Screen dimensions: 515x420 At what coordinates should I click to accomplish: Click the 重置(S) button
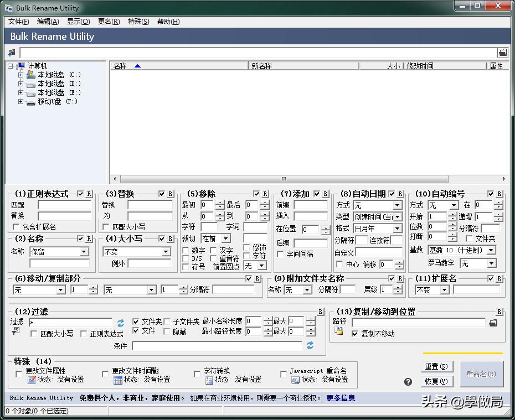tap(436, 366)
